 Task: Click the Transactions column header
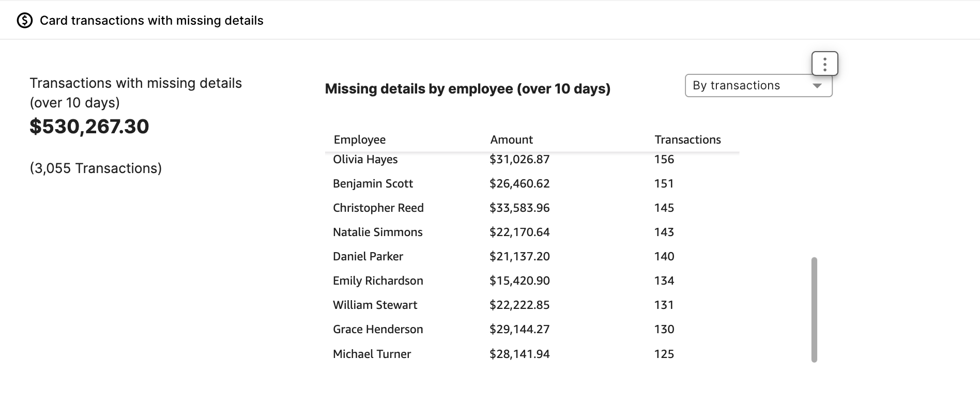(x=687, y=139)
